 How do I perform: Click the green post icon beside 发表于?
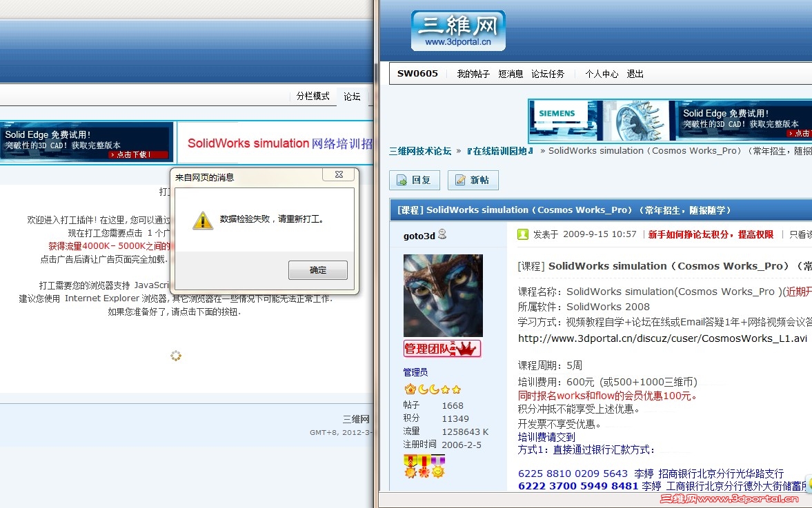[523, 234]
